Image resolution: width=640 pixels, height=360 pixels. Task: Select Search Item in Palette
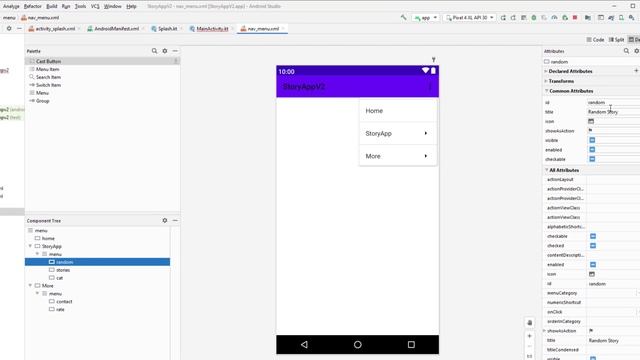tap(48, 77)
